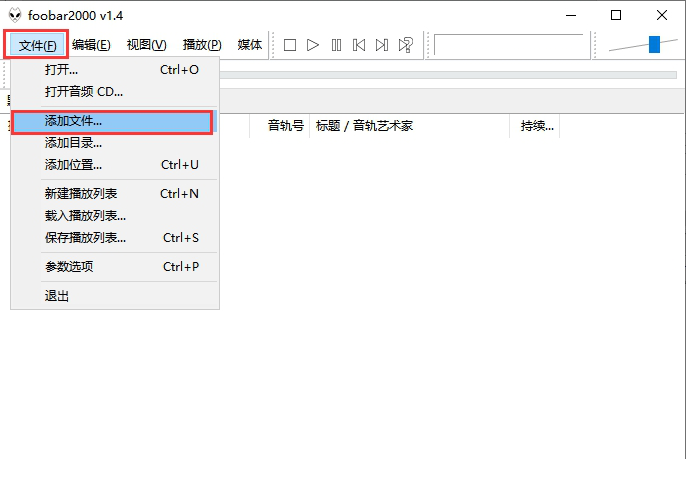Open the 文件(F) menu
This screenshot has width=686, height=477.
pyautogui.click(x=37, y=45)
